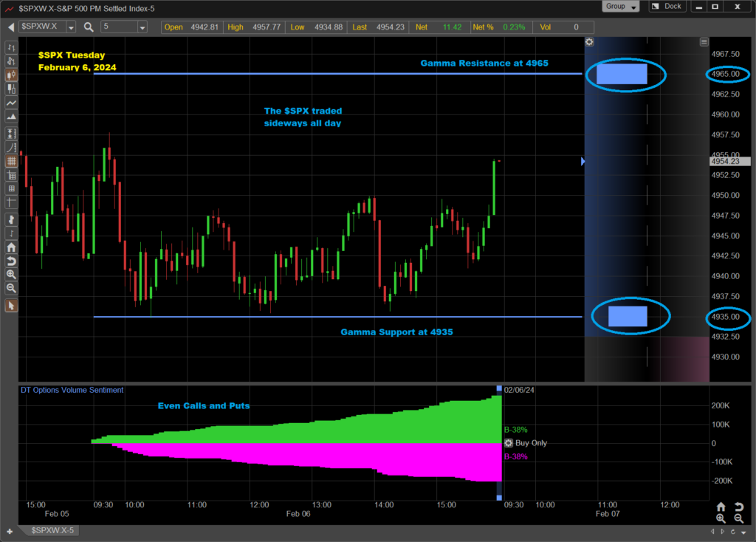756x542 pixels.
Task: Click the blue gamma block at 4965
Action: tap(622, 74)
